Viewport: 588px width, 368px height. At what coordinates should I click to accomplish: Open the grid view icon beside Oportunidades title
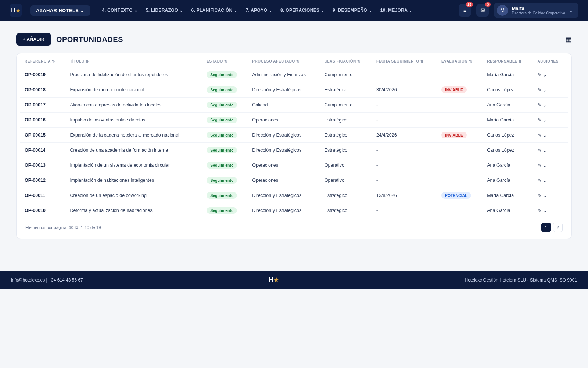tap(569, 39)
